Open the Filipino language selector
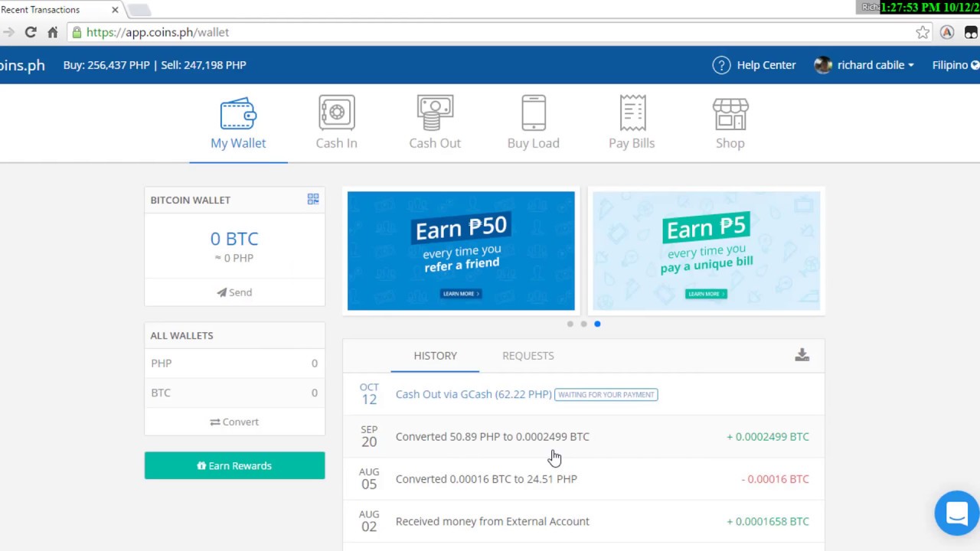The height and width of the screenshot is (551, 980). point(955,65)
